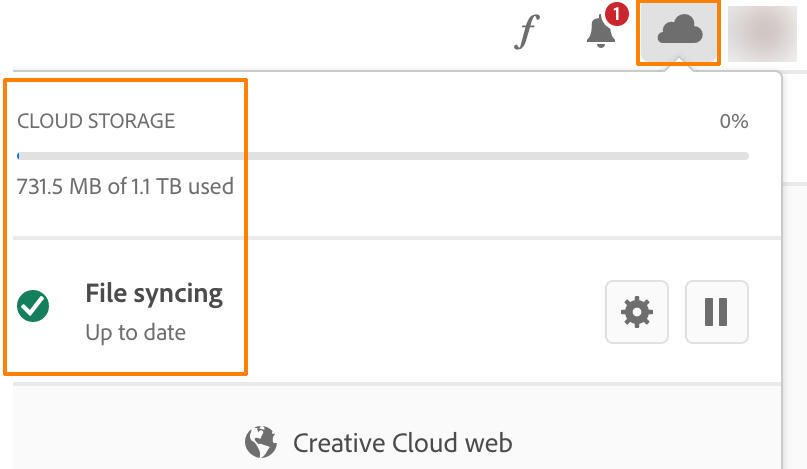Viewport: 807px width, 469px height.
Task: Click empty header space left of fonts icon
Action: pyautogui.click(x=257, y=33)
